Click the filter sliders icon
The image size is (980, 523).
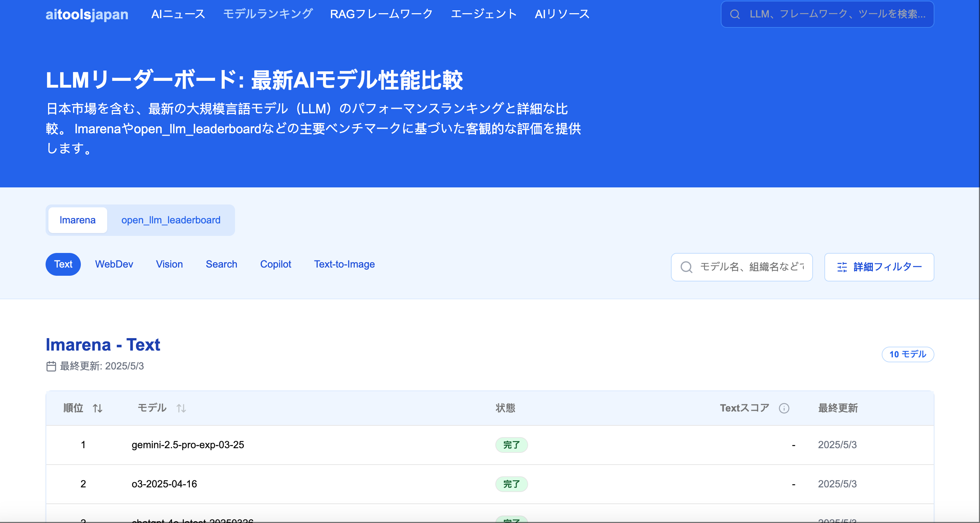(x=842, y=267)
